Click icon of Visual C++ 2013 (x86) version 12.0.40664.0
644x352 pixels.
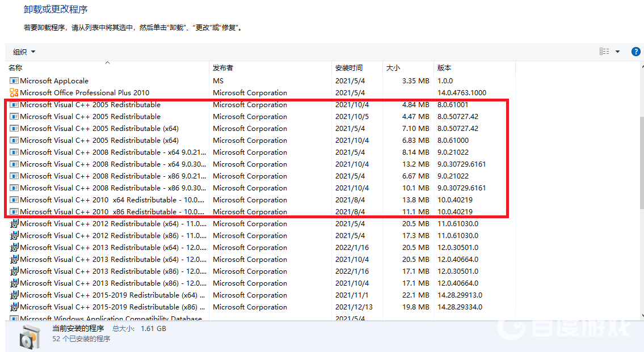click(x=14, y=283)
